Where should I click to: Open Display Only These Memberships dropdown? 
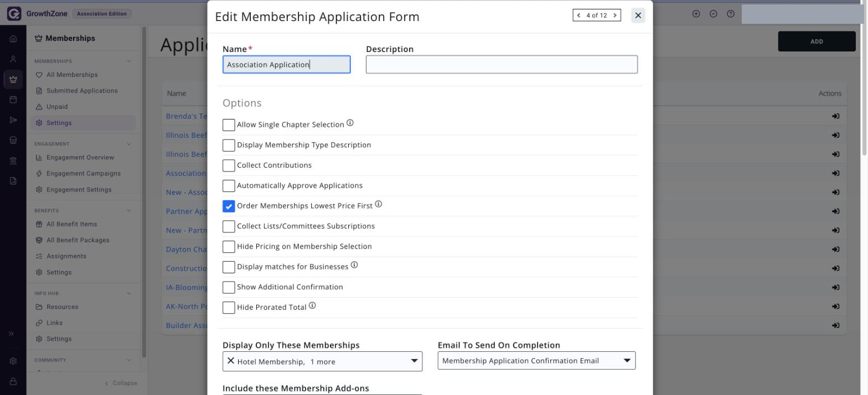(x=322, y=361)
